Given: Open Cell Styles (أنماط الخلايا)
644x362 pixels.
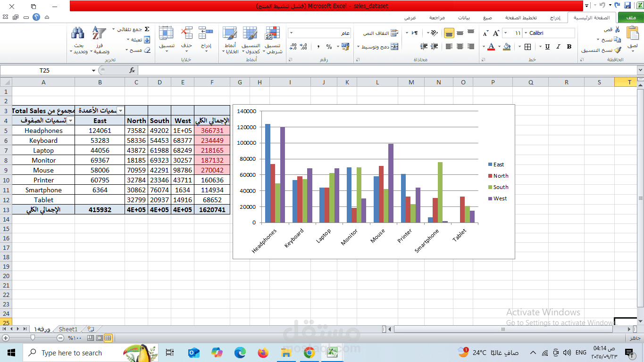Looking at the screenshot, I should click(x=230, y=40).
